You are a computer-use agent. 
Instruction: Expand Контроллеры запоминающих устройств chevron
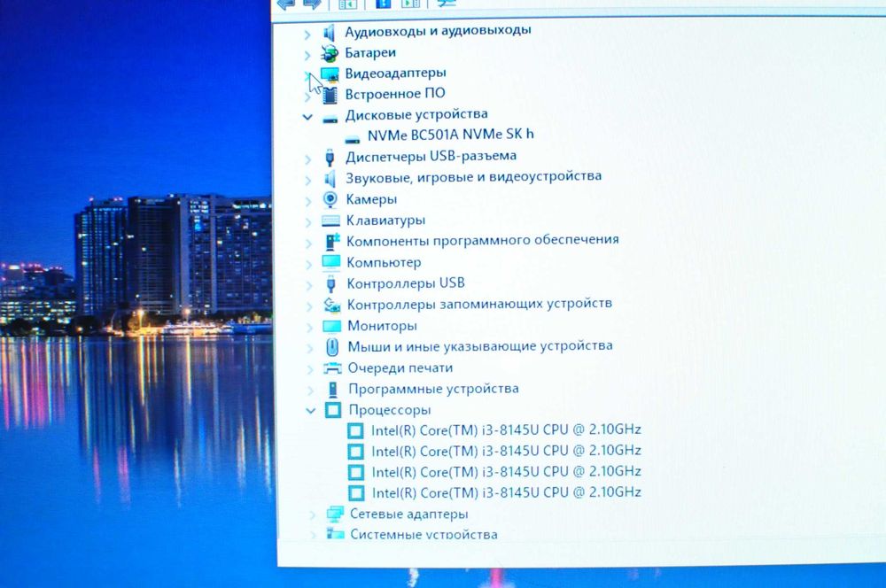pyautogui.click(x=309, y=306)
